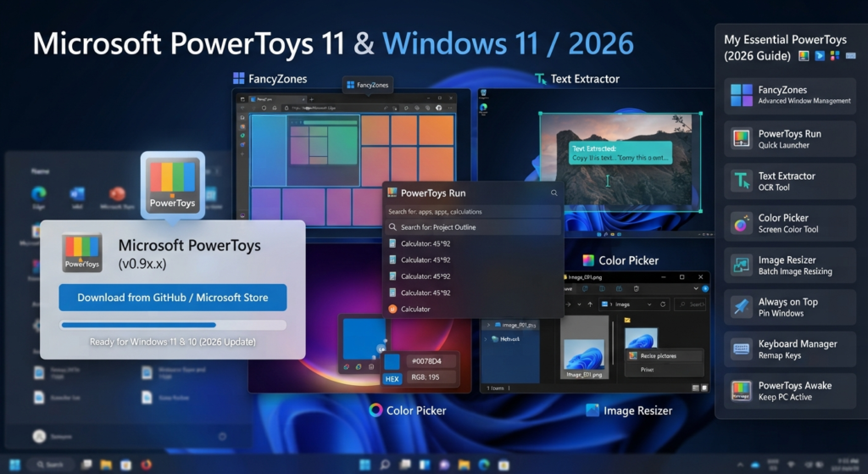Expand the Network tree node
This screenshot has height=474, width=868.
tap(487, 339)
